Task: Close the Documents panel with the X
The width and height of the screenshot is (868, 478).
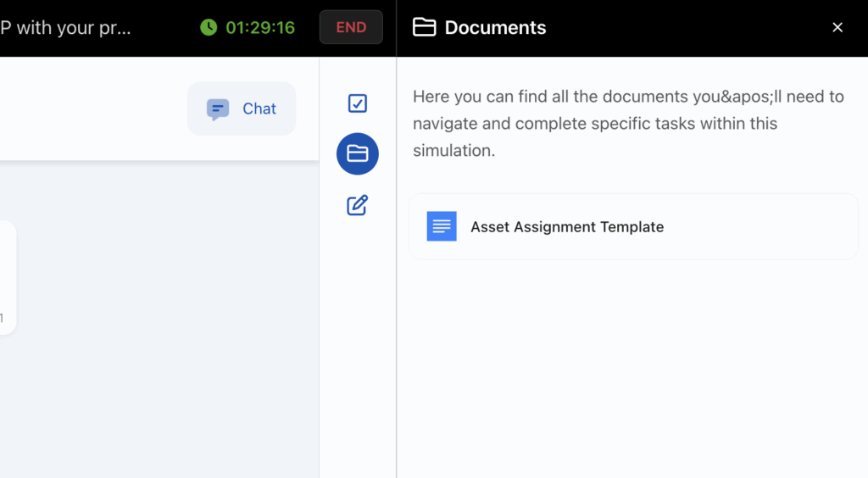Action: pyautogui.click(x=837, y=27)
